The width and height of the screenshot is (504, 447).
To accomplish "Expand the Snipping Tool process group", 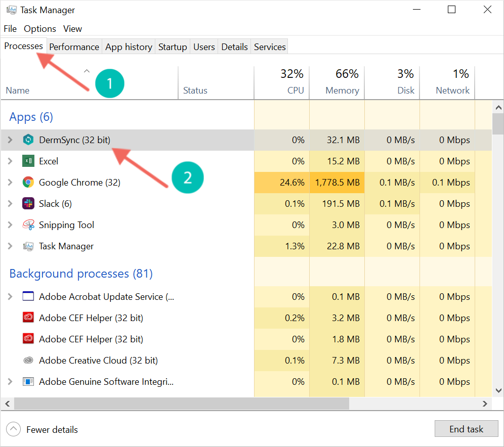I will point(10,225).
